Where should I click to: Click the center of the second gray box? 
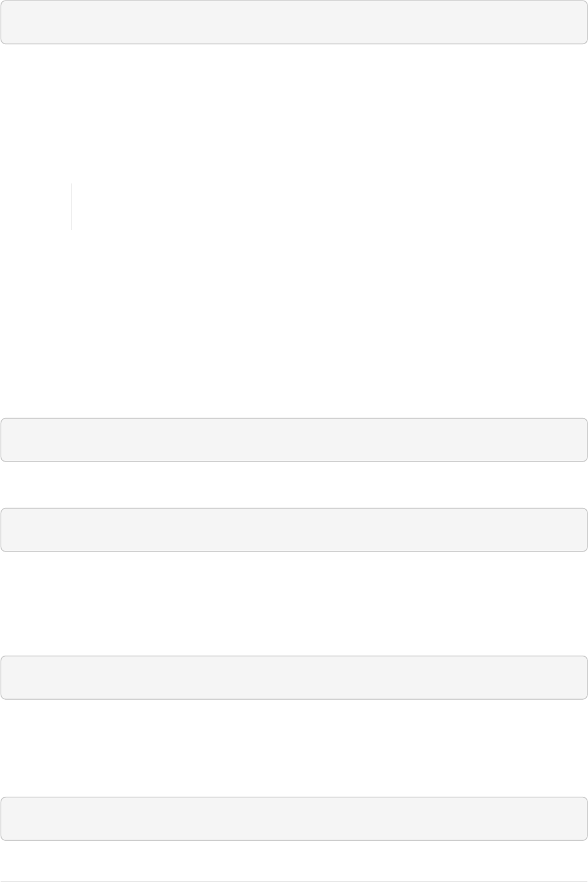pos(294,440)
